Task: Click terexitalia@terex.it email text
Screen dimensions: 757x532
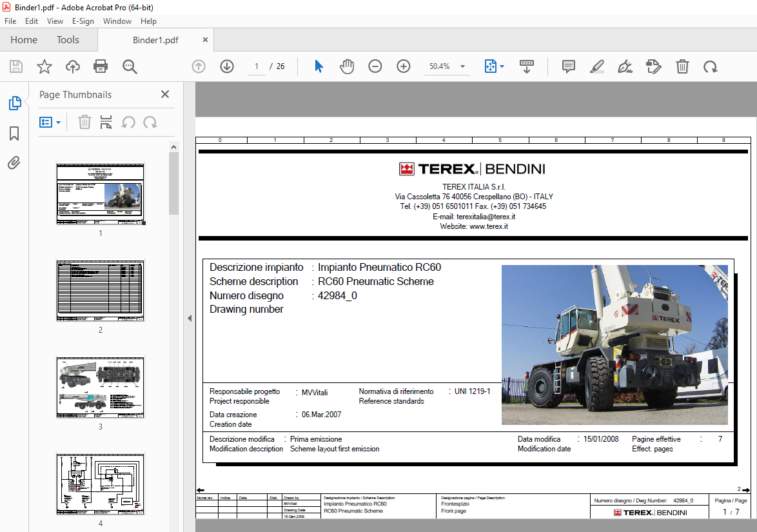Action: point(486,217)
